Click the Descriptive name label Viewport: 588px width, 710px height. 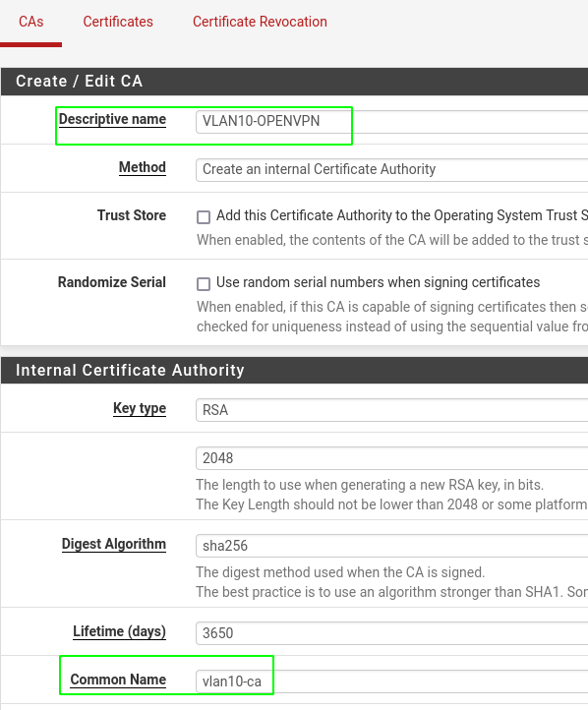[112, 120]
